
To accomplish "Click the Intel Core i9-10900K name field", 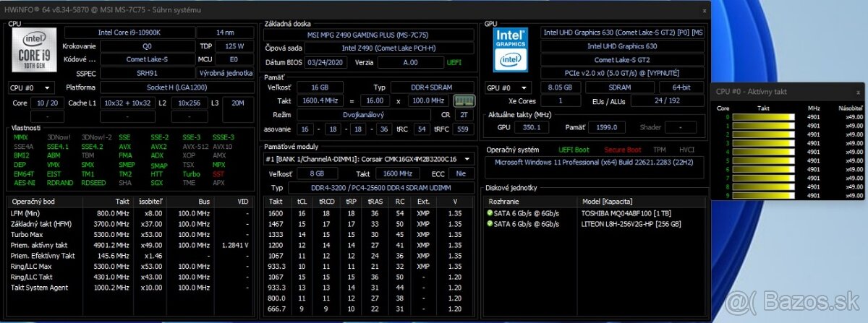I will [129, 33].
